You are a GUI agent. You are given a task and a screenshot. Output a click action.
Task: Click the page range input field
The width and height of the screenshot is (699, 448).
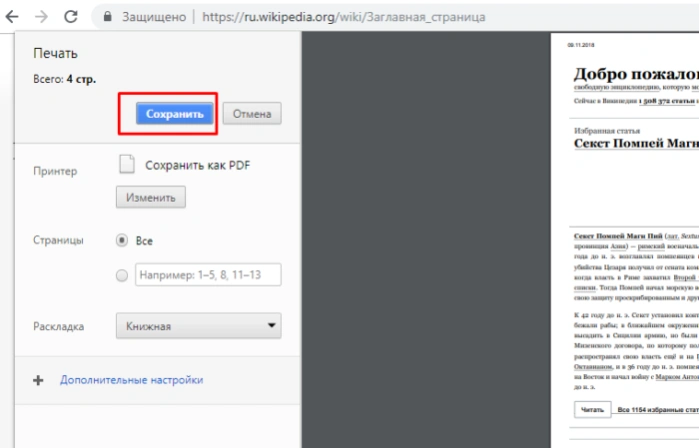point(208,275)
